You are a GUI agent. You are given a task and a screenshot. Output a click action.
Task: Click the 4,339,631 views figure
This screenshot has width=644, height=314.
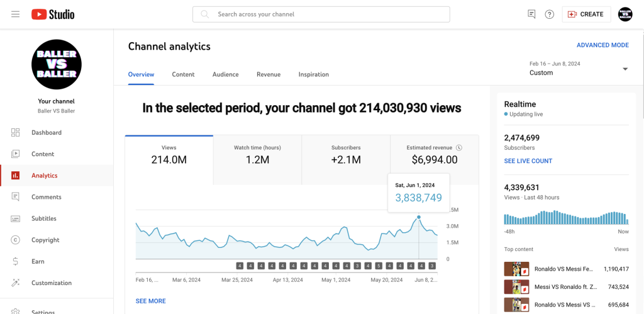pos(521,188)
